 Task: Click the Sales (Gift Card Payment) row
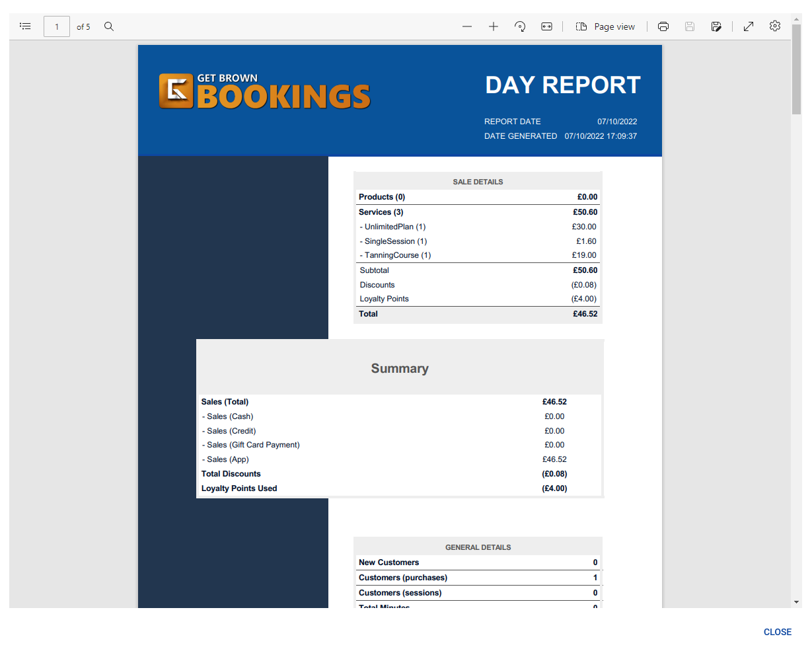coord(399,445)
